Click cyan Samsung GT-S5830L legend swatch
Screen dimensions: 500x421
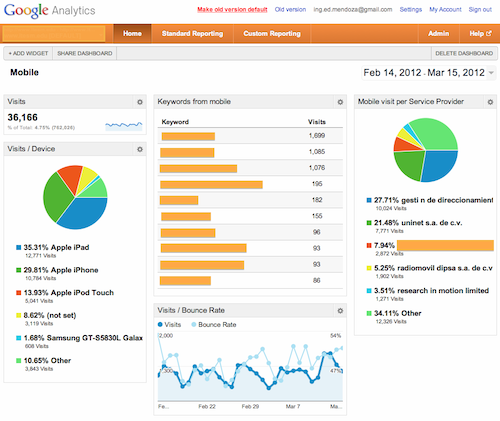point(19,338)
